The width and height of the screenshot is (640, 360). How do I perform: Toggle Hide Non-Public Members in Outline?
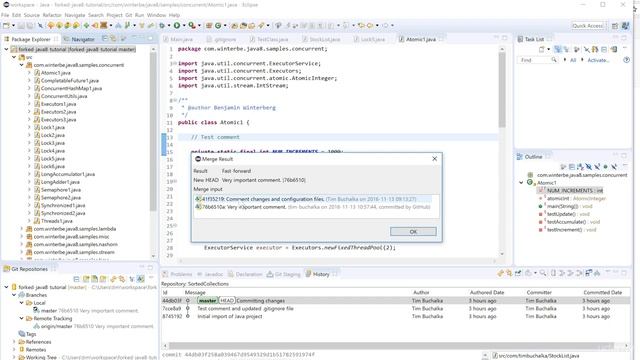[605, 167]
